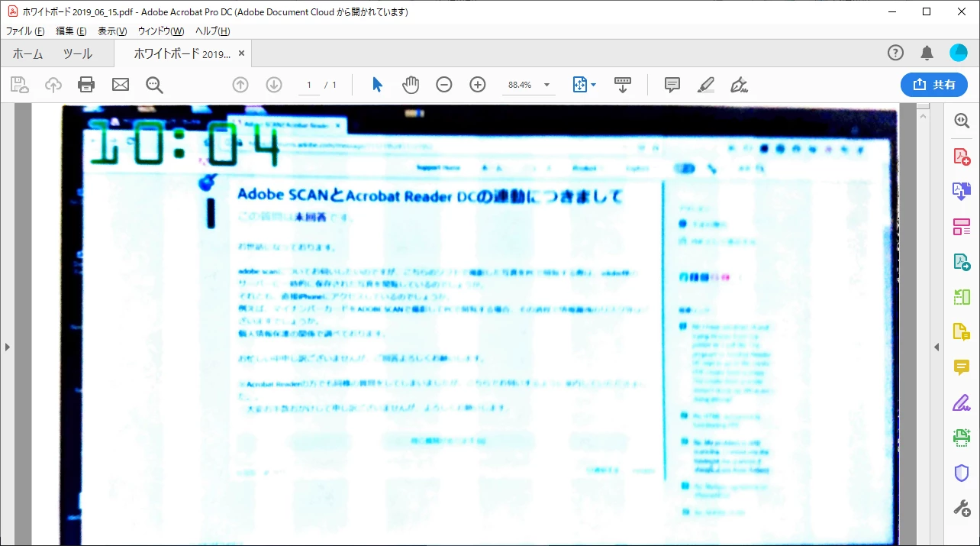The height and width of the screenshot is (546, 980).
Task: Open Send for Comments yellow tool
Action: click(x=962, y=332)
